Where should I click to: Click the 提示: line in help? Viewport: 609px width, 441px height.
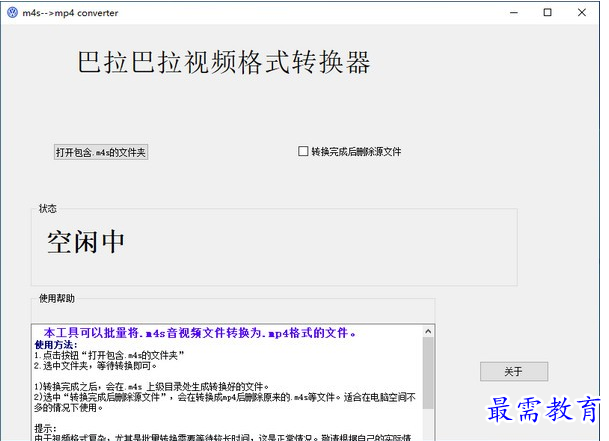[45, 429]
